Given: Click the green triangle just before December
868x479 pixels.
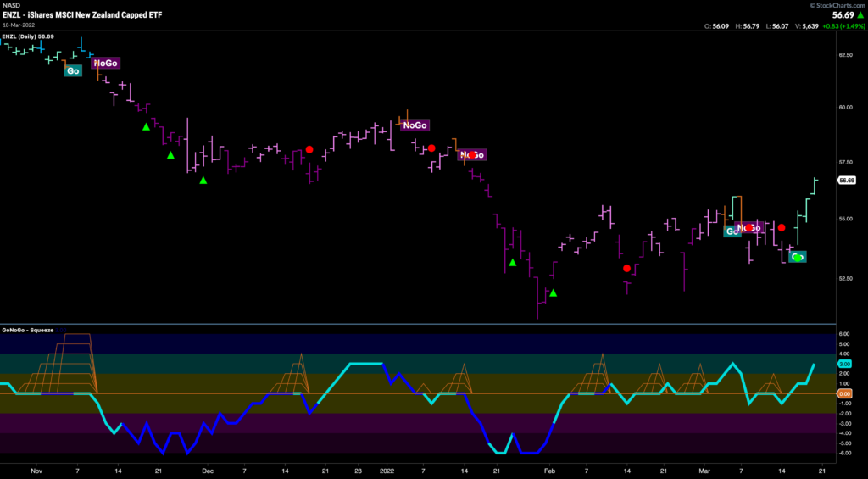Looking at the screenshot, I should [203, 180].
